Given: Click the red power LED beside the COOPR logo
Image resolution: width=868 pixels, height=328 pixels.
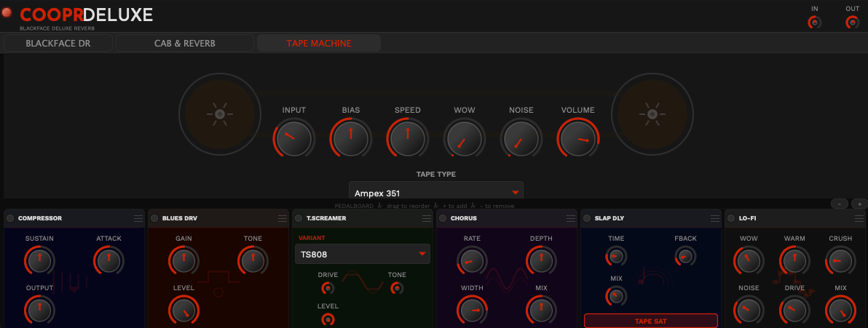Looking at the screenshot, I should [7, 12].
